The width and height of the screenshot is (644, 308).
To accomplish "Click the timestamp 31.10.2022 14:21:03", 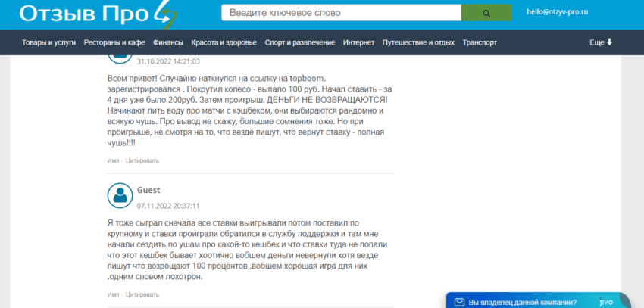I will point(168,61).
